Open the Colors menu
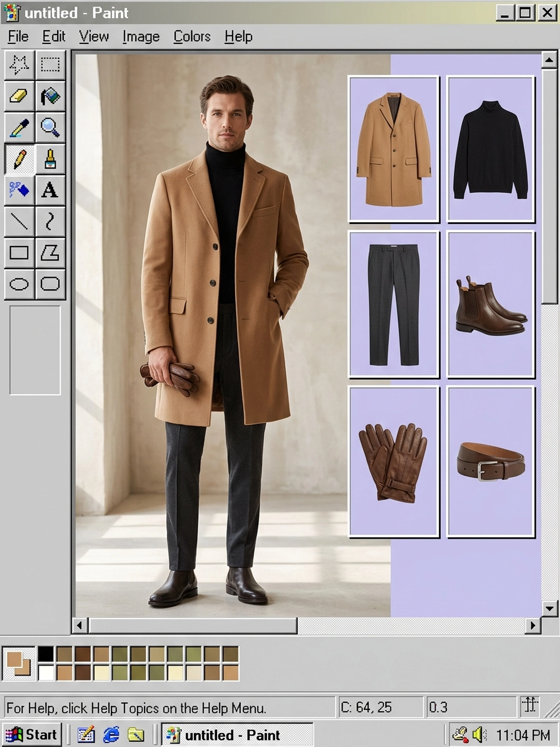Viewport: 560px width, 747px height. pos(192,36)
